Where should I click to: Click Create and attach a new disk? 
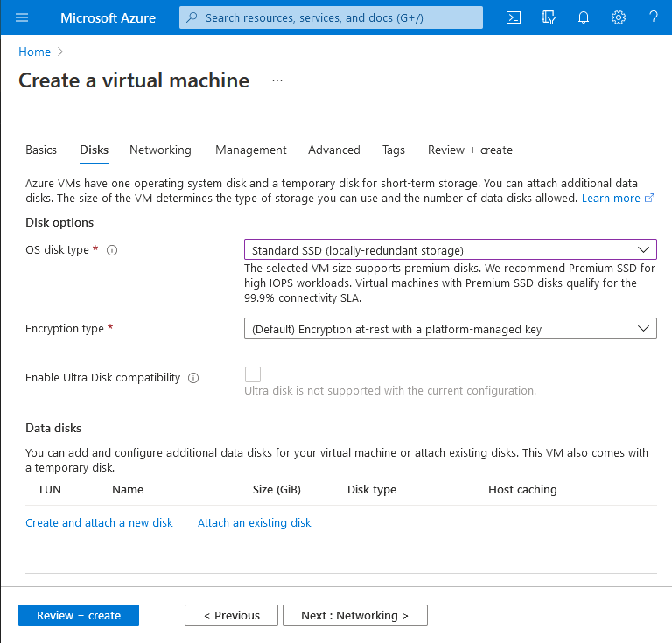coord(99,522)
